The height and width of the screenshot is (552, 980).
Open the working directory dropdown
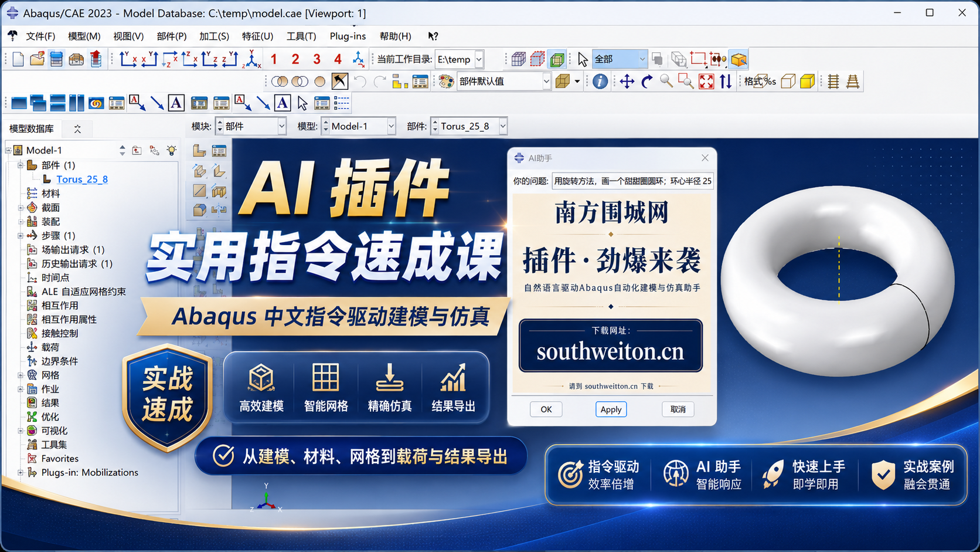479,59
